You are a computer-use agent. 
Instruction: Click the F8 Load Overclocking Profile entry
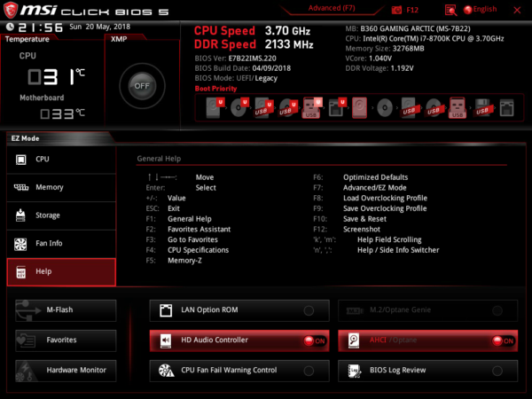coord(371,198)
